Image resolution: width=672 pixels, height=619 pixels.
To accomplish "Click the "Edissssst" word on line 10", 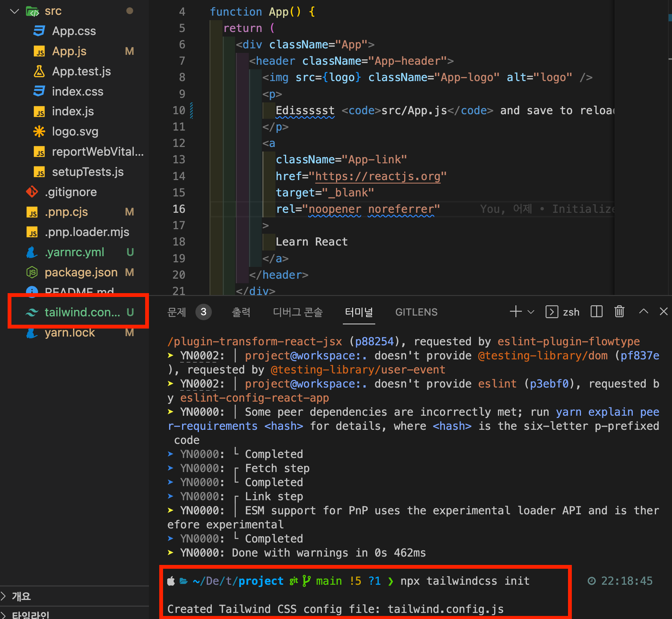I will 305,111.
